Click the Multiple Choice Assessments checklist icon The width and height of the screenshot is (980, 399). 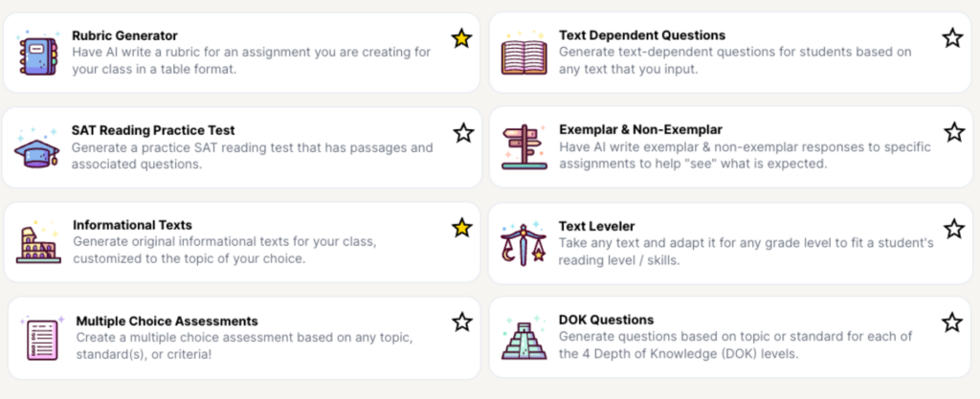[42, 338]
